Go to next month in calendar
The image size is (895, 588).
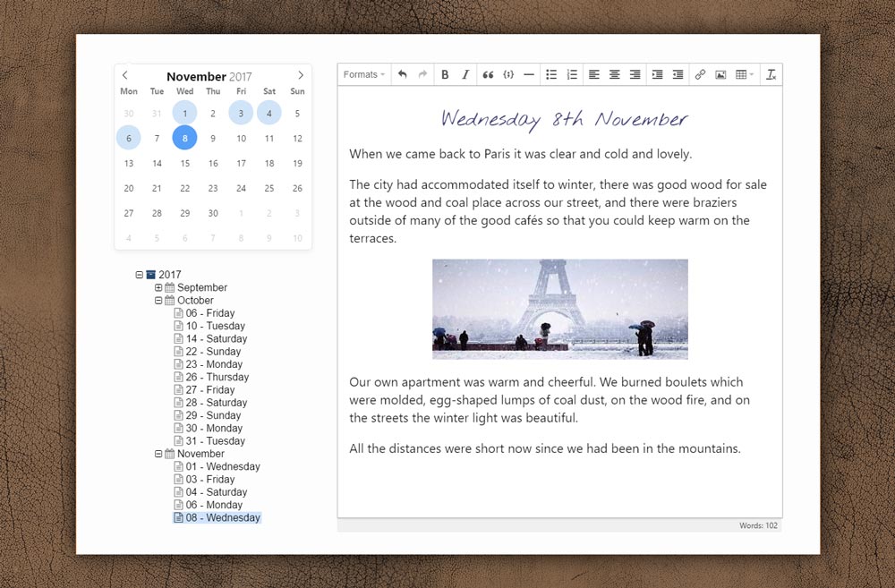point(301,75)
